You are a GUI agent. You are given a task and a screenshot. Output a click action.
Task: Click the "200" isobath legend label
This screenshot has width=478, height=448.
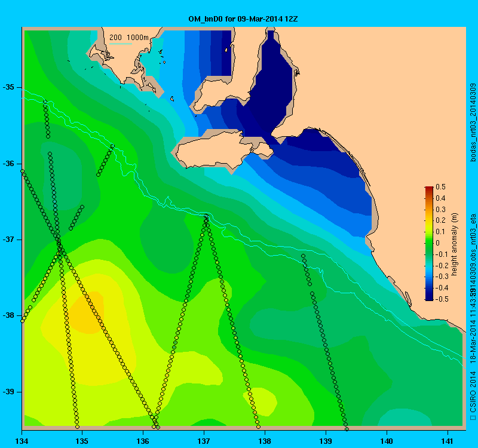pos(115,38)
